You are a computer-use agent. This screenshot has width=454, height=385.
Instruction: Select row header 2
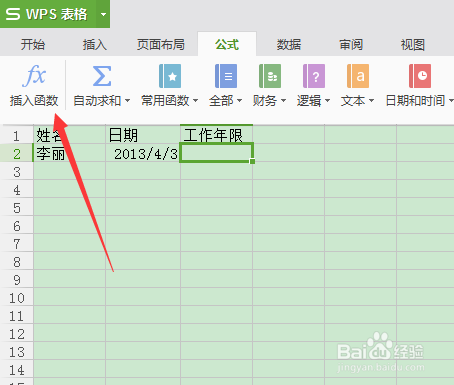click(16, 153)
